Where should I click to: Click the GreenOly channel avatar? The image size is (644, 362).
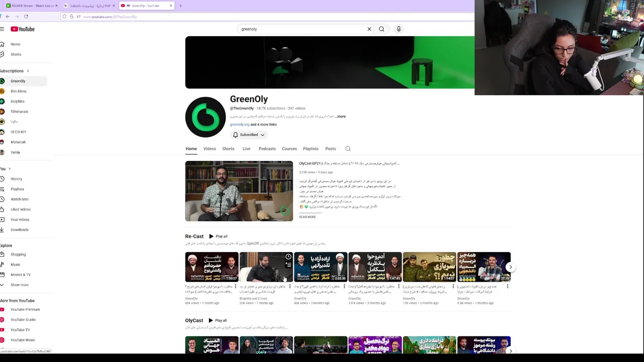tap(205, 117)
